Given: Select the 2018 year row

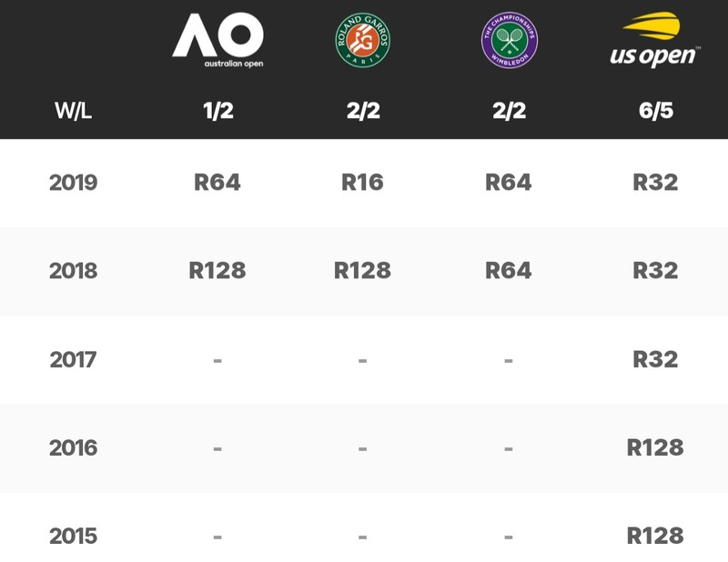Looking at the screenshot, I should click(364, 272).
